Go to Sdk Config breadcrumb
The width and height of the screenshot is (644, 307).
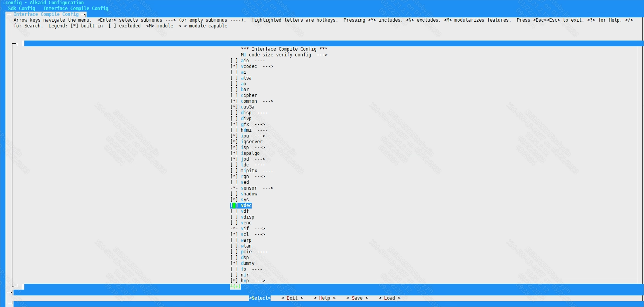pyautogui.click(x=22, y=8)
